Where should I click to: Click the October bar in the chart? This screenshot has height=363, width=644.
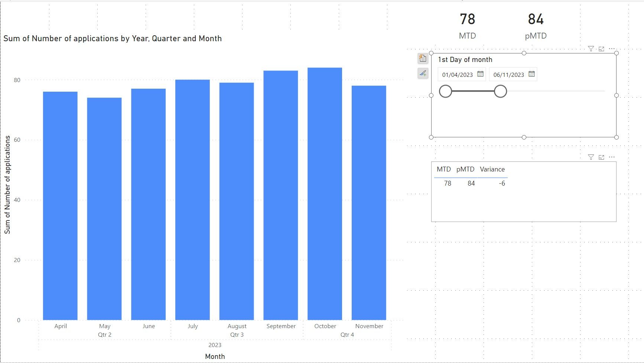tap(325, 194)
